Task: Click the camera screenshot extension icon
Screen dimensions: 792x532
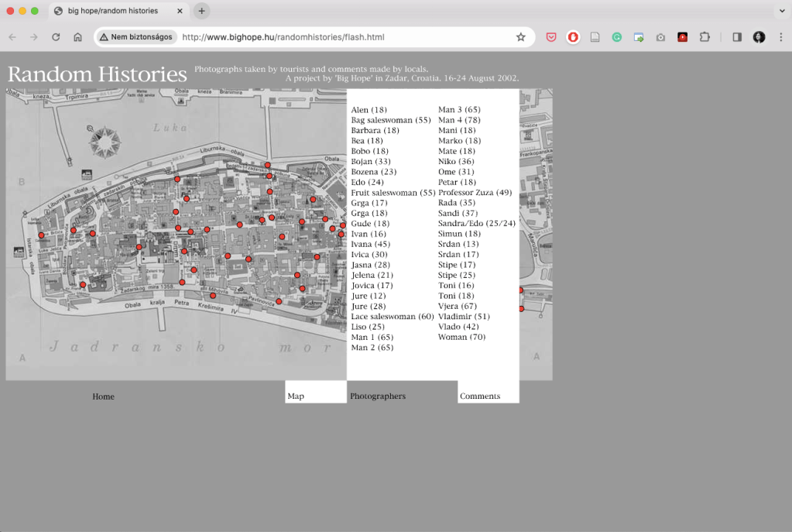Action: click(x=660, y=37)
